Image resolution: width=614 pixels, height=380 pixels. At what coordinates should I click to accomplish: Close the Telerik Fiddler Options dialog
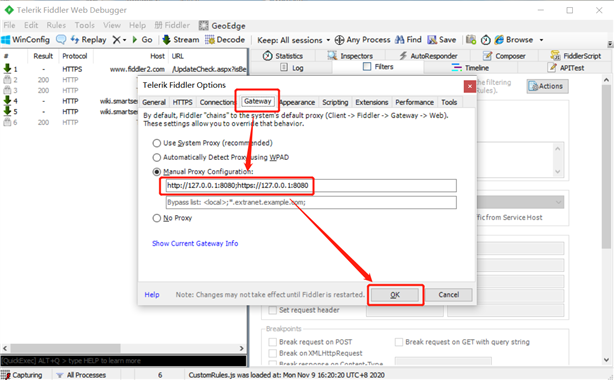tap(470, 86)
